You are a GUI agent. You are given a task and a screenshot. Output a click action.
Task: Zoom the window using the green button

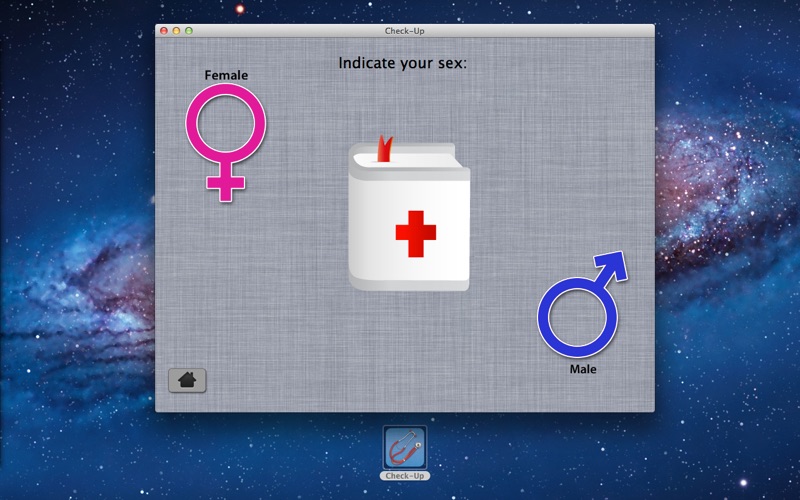(x=188, y=31)
